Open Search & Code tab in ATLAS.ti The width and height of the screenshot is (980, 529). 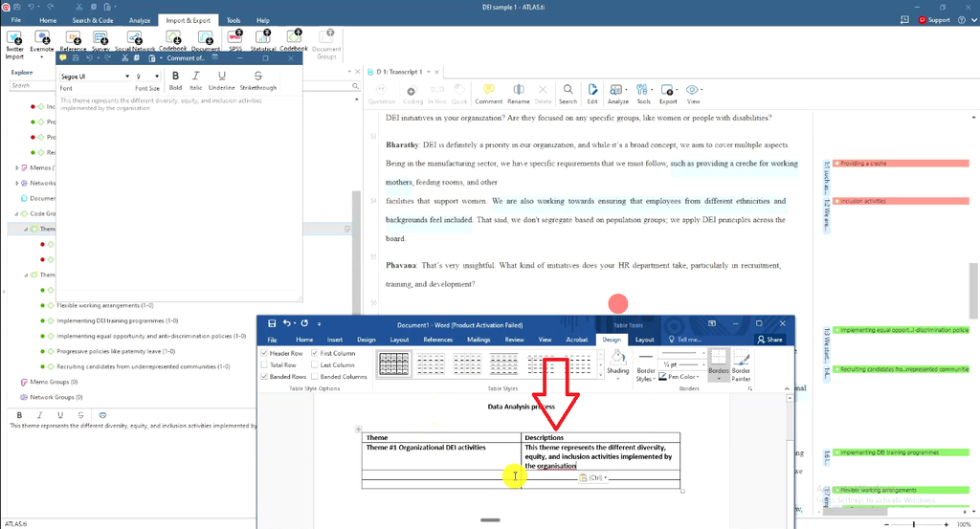[x=93, y=20]
